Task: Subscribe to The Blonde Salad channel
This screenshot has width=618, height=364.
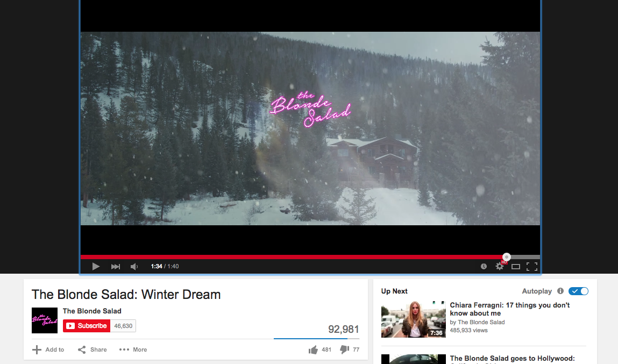Action: point(87,326)
